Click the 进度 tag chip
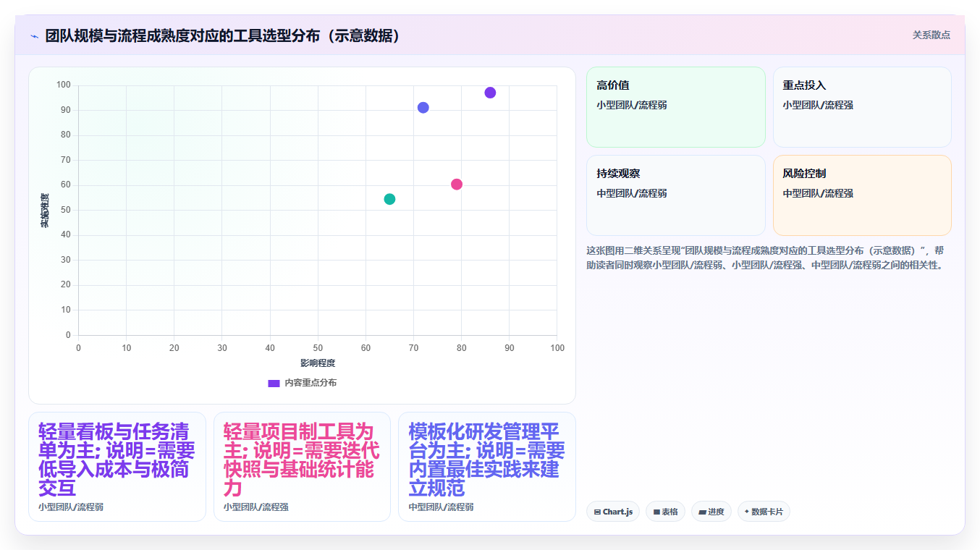The width and height of the screenshot is (980, 550). point(711,512)
